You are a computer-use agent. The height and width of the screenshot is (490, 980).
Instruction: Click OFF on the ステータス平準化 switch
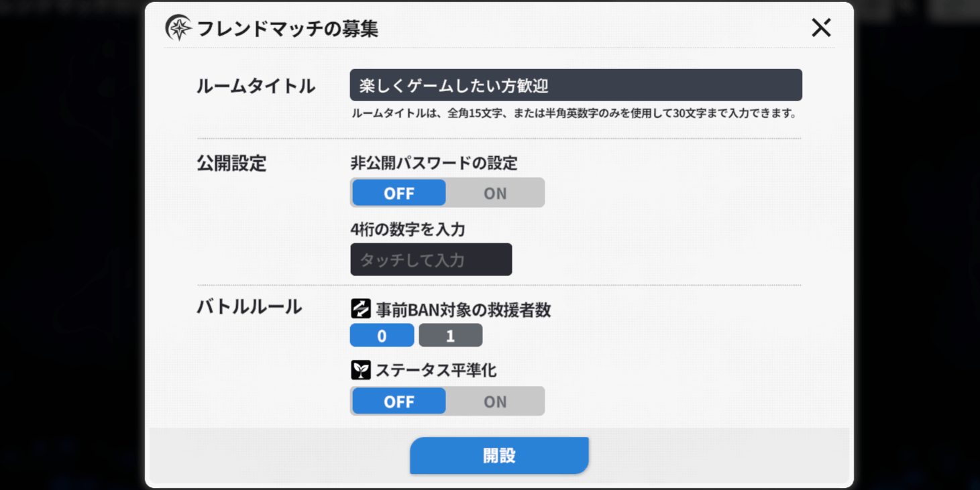pos(398,401)
